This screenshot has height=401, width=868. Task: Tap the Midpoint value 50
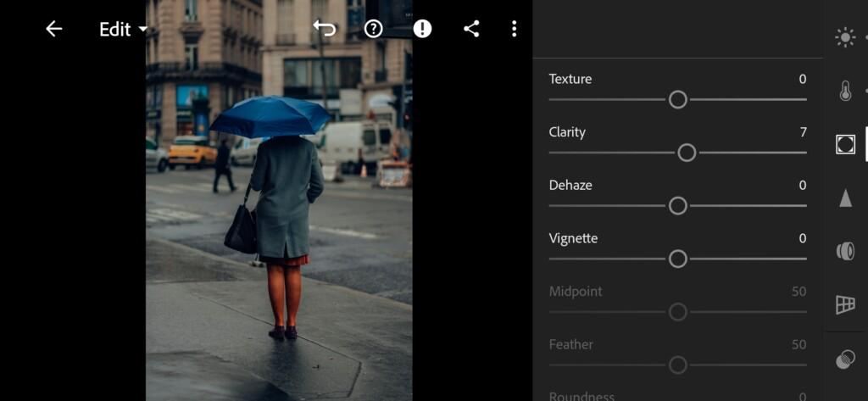tap(798, 292)
